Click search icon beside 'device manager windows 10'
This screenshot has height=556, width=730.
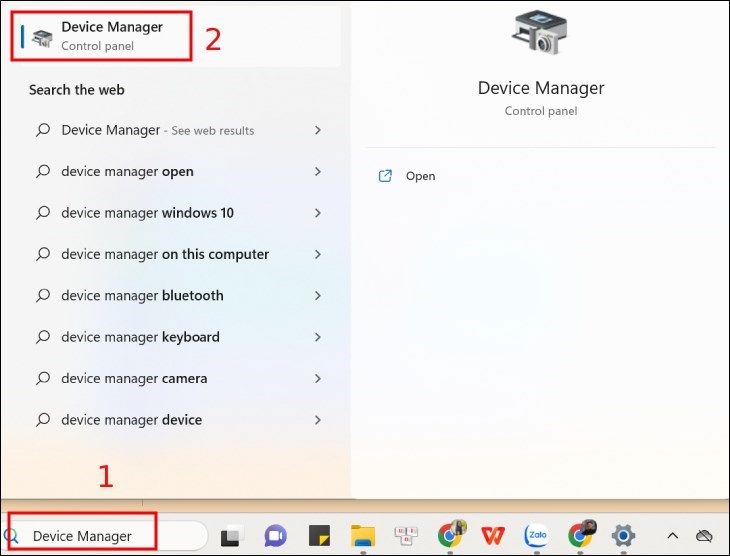pos(43,213)
